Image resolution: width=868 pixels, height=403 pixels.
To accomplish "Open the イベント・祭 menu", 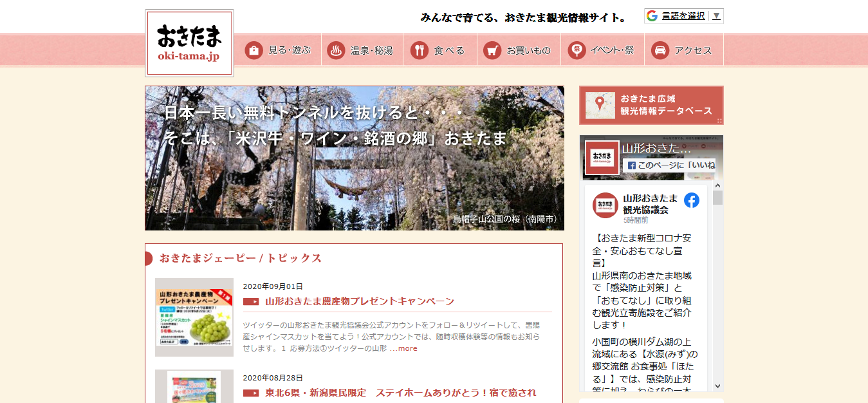I will [602, 50].
